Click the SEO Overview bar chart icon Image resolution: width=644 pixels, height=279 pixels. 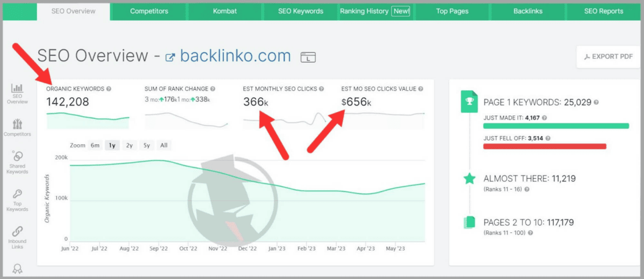point(17,88)
